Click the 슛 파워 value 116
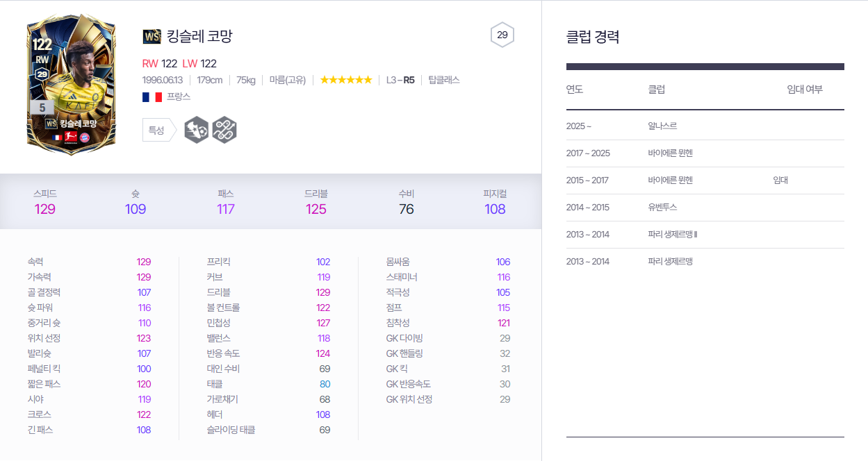This screenshot has width=868, height=461. pyautogui.click(x=144, y=308)
